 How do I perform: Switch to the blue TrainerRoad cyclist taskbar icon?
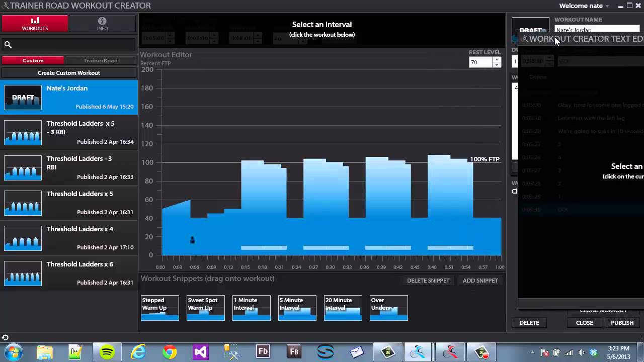pos(418,352)
